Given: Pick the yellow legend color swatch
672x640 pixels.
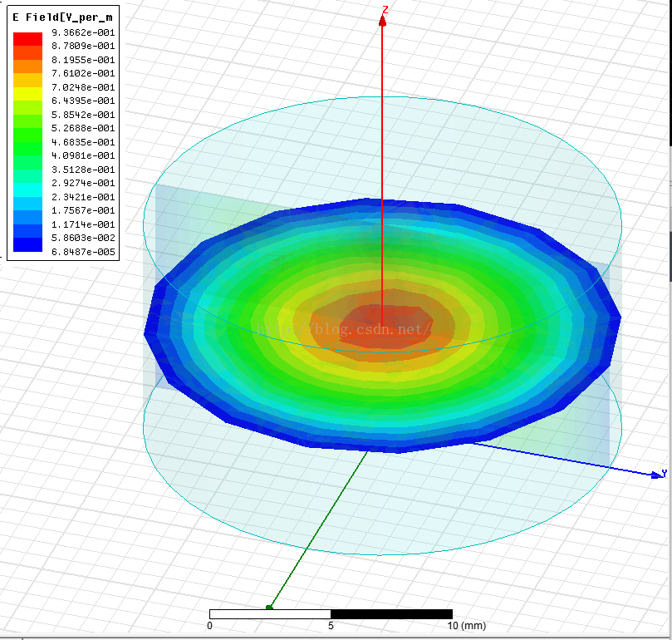Looking at the screenshot, I should (x=28, y=94).
